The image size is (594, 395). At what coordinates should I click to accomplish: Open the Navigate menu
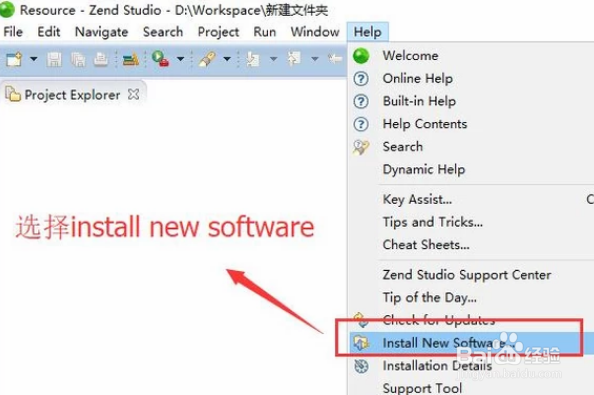point(102,32)
